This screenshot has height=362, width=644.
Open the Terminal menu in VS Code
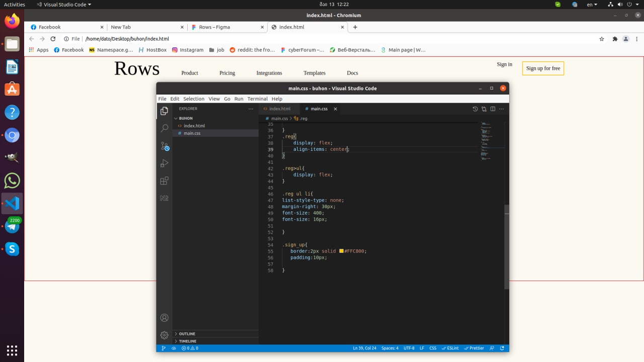pyautogui.click(x=257, y=99)
